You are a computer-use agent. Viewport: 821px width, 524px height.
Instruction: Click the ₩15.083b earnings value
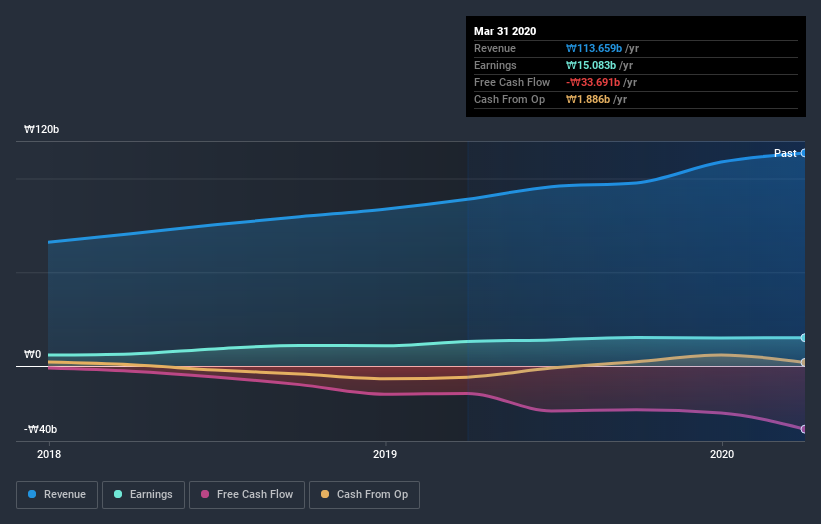coord(591,65)
